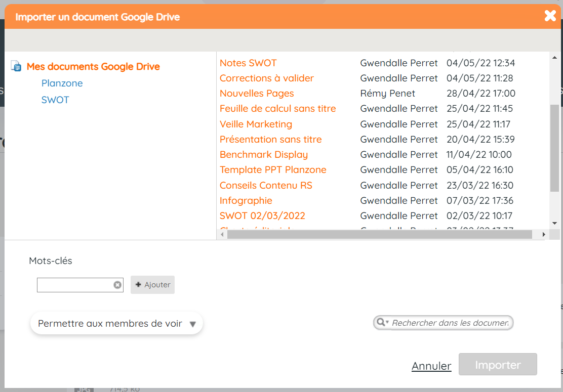This screenshot has width=563, height=392.
Task: Clear the keywords input field
Action: coord(117,285)
